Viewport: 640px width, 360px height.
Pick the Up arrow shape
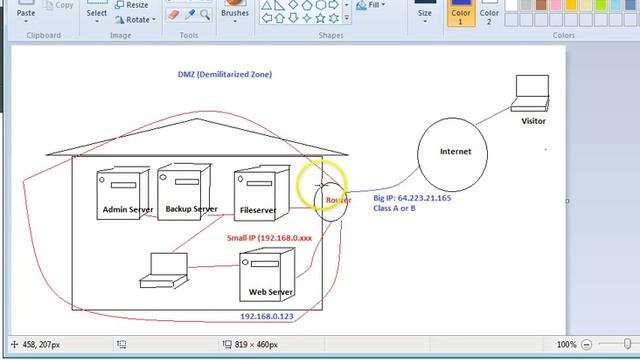click(x=280, y=18)
